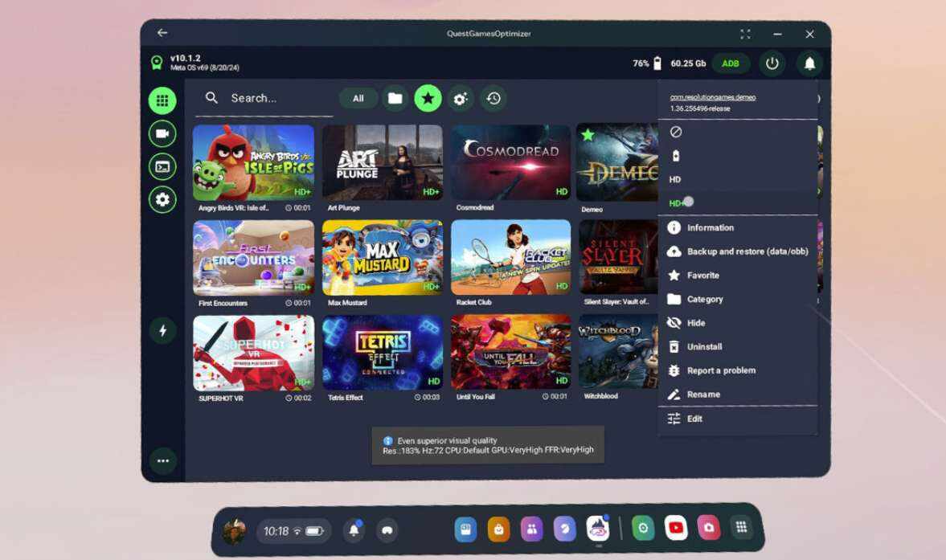Select HD profile in context menu
Screen dimensions: 946x560
(675, 179)
